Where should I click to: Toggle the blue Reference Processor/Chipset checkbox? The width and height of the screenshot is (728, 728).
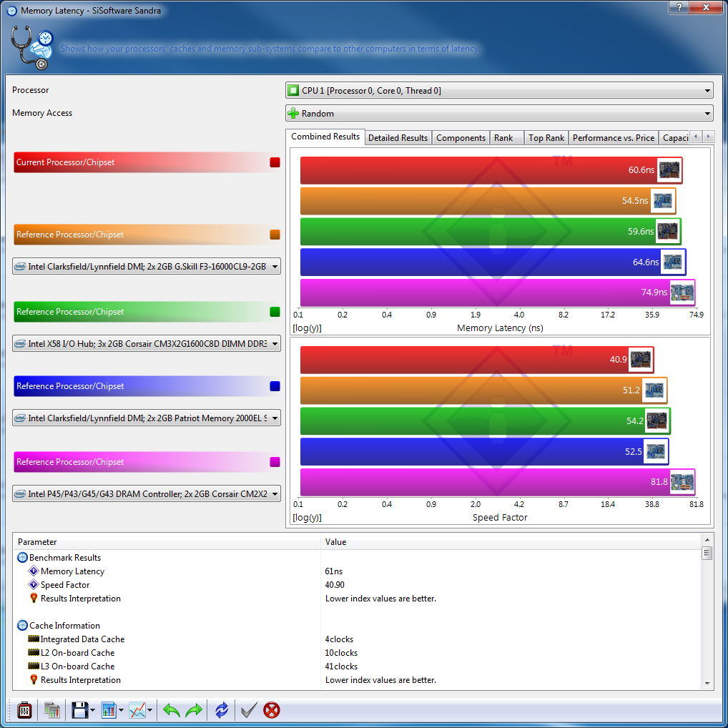275,386
